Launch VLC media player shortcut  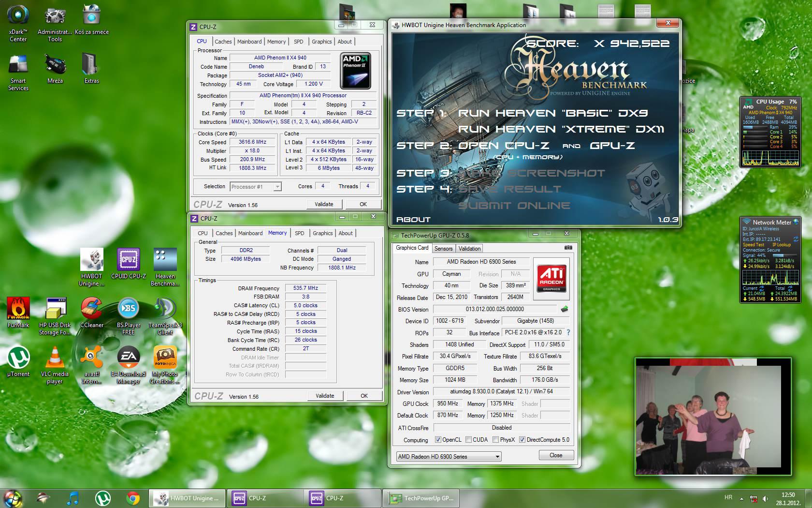point(55,365)
